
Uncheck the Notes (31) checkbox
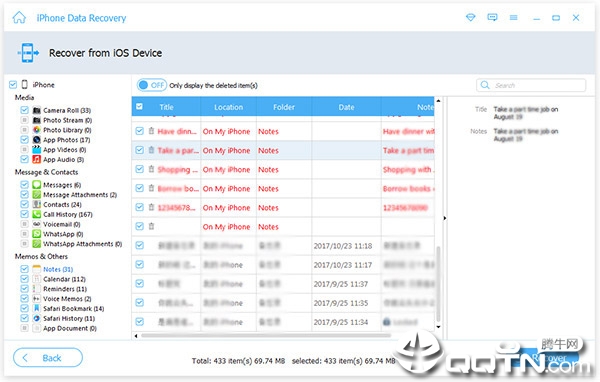(24, 269)
